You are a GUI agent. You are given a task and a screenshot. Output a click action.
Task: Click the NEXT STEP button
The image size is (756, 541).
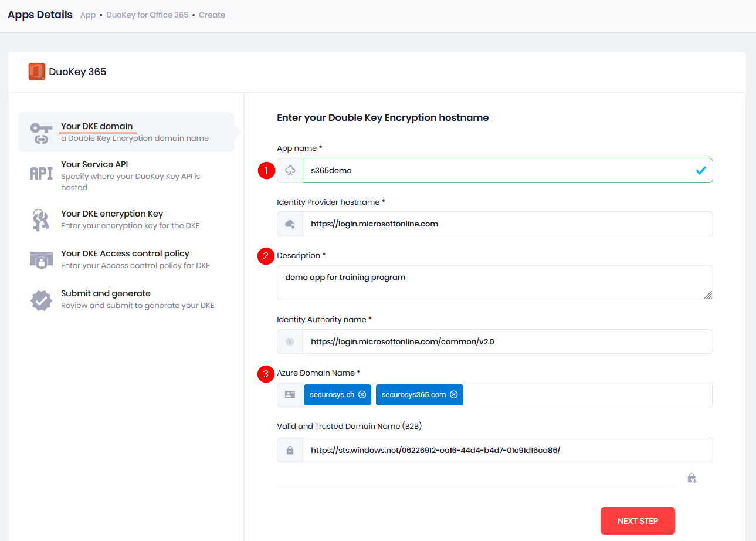(638, 521)
